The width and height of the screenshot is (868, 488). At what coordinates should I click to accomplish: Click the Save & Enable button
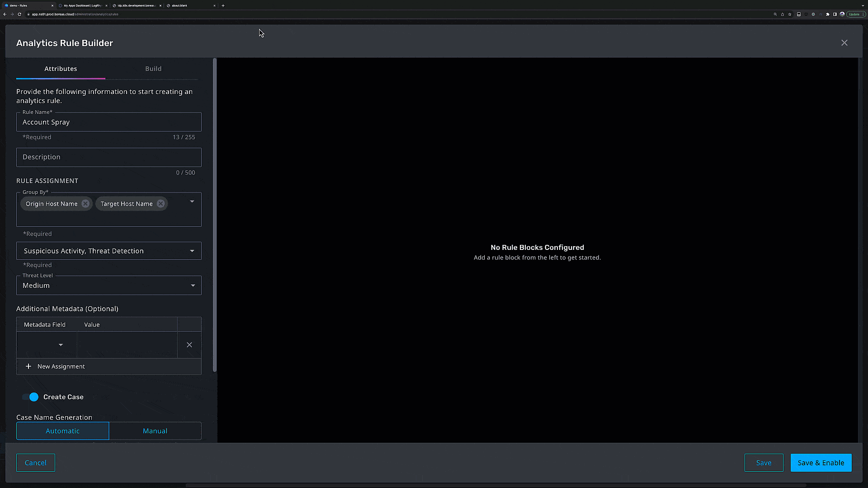821,463
